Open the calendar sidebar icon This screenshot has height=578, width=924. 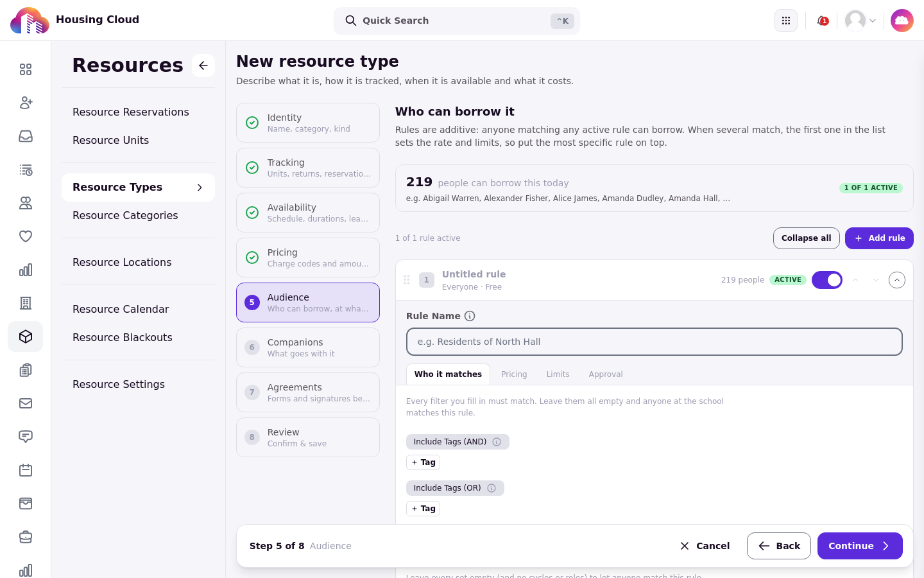[x=26, y=470]
